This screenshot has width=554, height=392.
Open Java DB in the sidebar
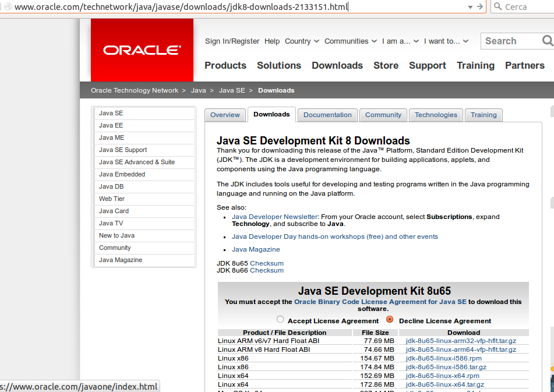(x=144, y=186)
